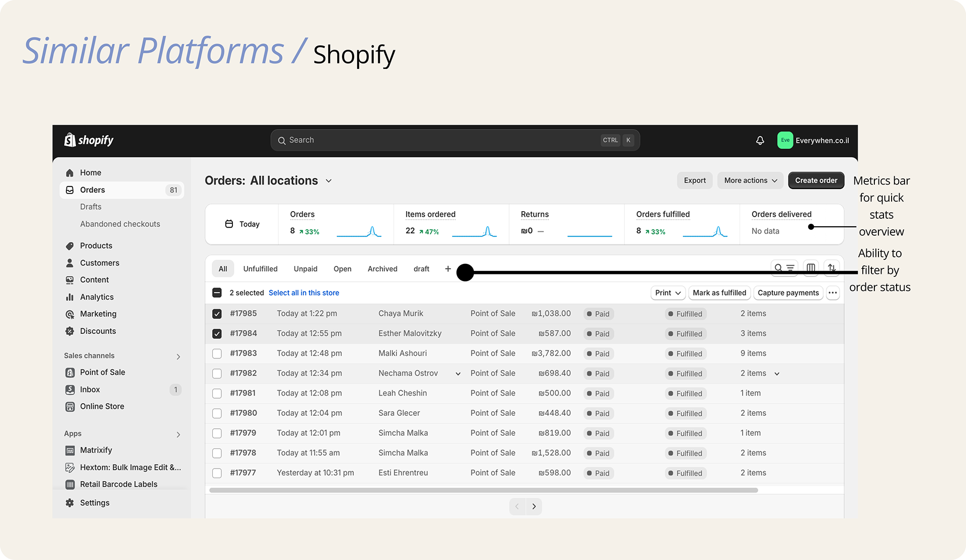Click the Discounts badge icon
Screen dimensions: 966x560
70,331
